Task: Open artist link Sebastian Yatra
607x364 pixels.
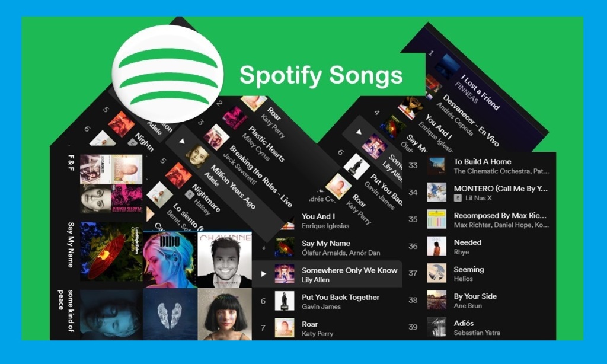Action: (x=477, y=333)
